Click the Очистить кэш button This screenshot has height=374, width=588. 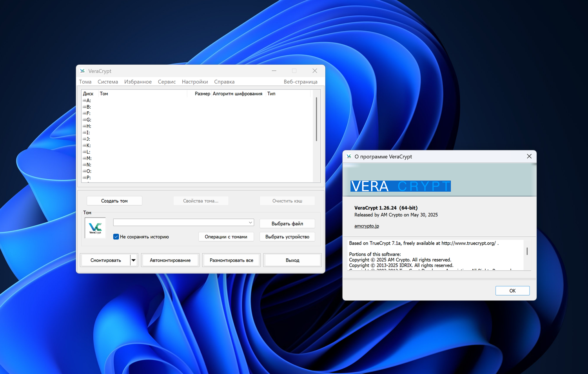(287, 201)
